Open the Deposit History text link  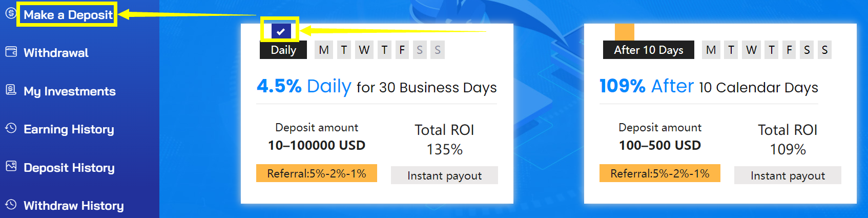pos(69,168)
